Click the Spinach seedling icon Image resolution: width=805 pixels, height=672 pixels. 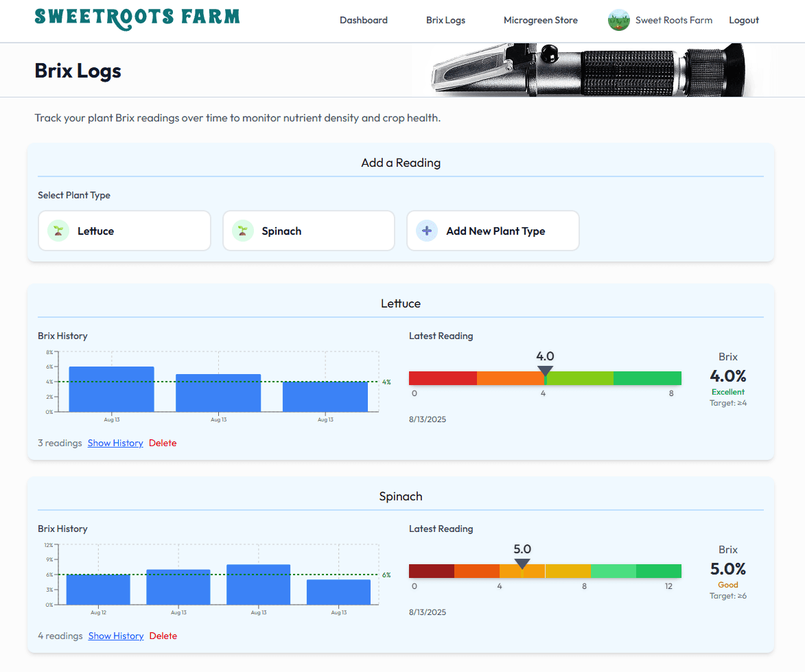point(243,231)
